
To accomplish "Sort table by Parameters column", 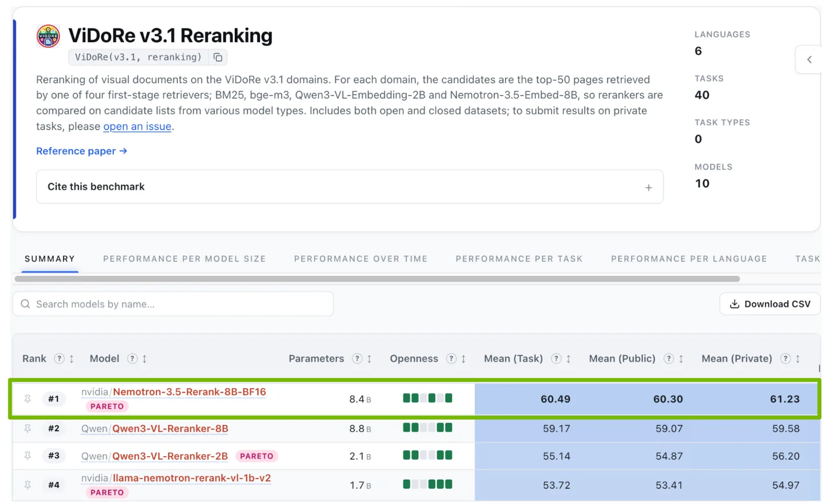I will (x=369, y=359).
